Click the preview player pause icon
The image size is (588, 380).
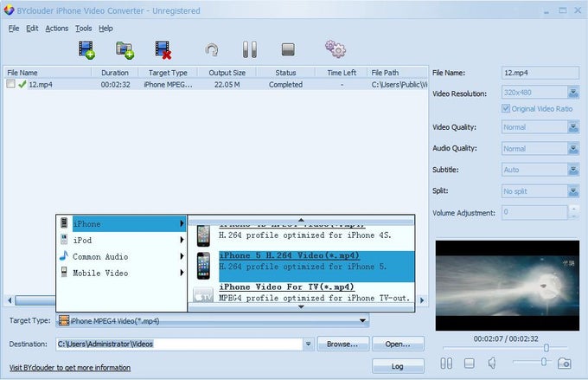tap(446, 363)
